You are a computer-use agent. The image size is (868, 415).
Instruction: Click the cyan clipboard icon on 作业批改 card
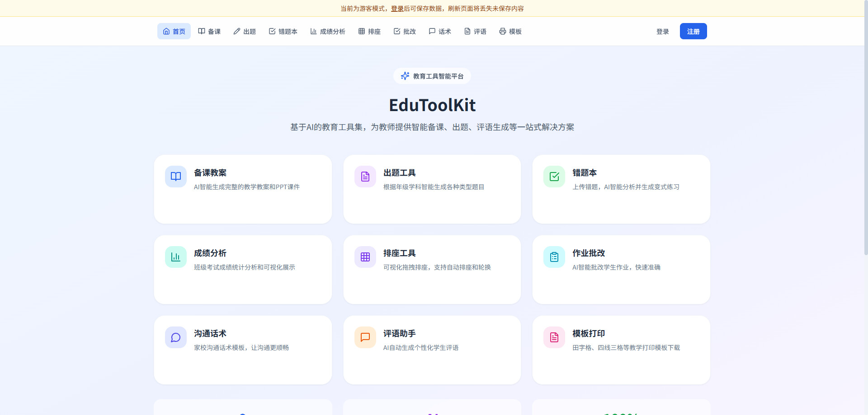[554, 257]
